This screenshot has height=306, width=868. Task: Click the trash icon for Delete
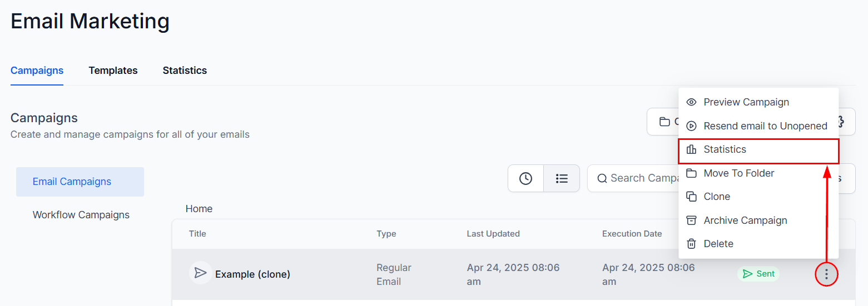coord(691,244)
